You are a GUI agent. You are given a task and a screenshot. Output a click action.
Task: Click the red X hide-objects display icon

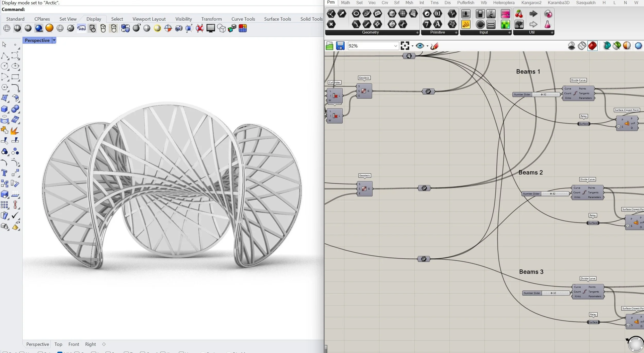200,28
